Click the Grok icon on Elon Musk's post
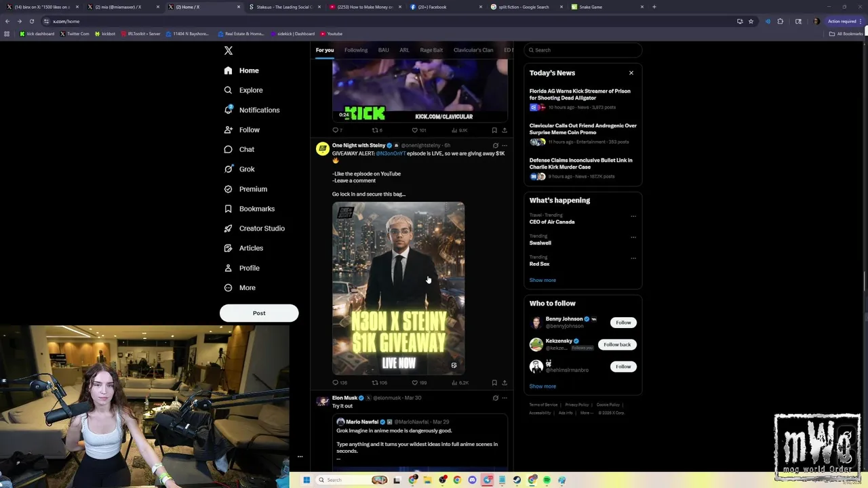The height and width of the screenshot is (488, 868). [x=495, y=399]
